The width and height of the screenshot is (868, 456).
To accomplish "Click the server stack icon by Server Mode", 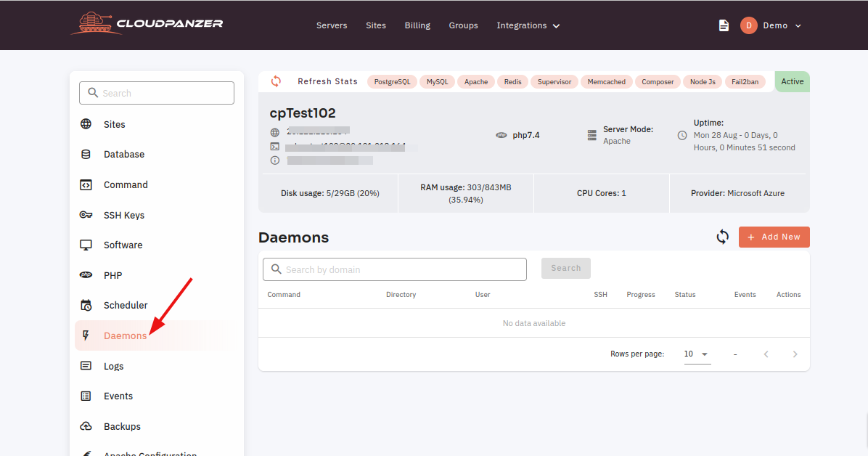I will tap(591, 135).
